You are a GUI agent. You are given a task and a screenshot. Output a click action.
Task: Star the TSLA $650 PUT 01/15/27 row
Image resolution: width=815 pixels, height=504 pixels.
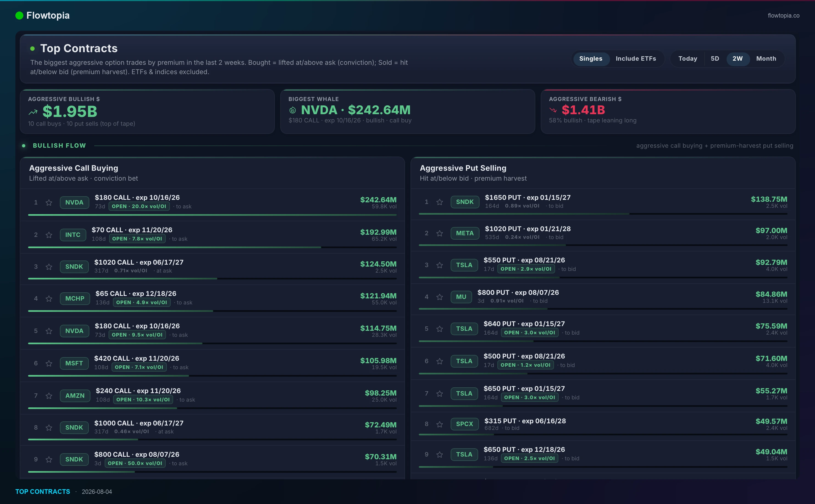click(x=440, y=393)
